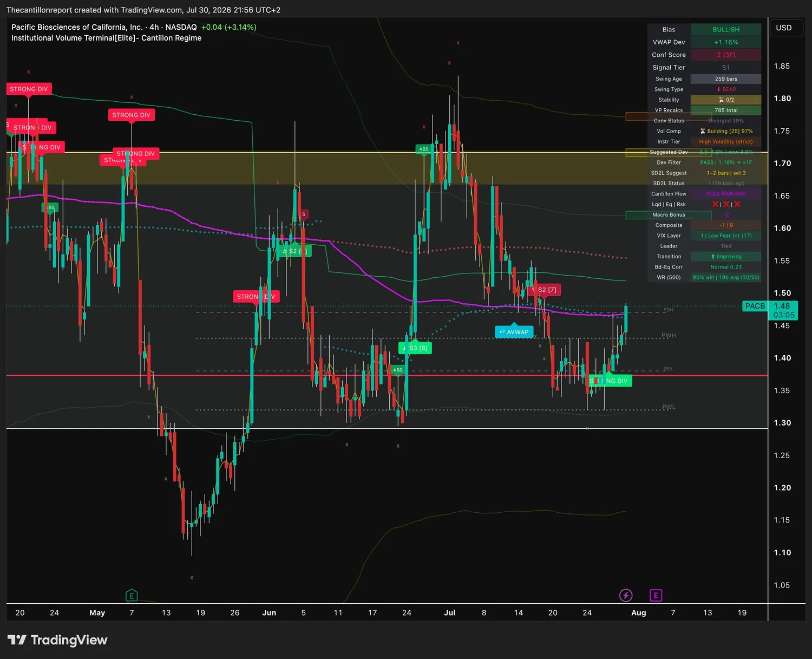Click the Conf Score value 2 (3F)
812x659 pixels.
pos(726,55)
